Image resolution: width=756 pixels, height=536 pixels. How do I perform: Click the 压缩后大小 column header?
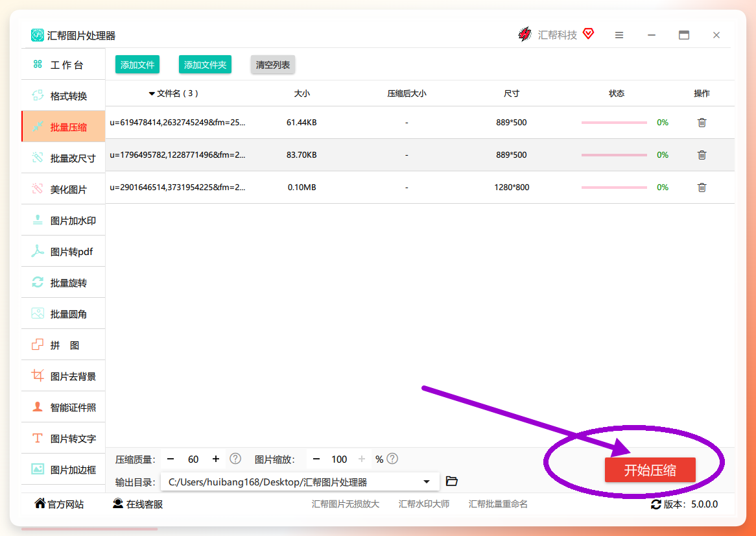pyautogui.click(x=407, y=93)
